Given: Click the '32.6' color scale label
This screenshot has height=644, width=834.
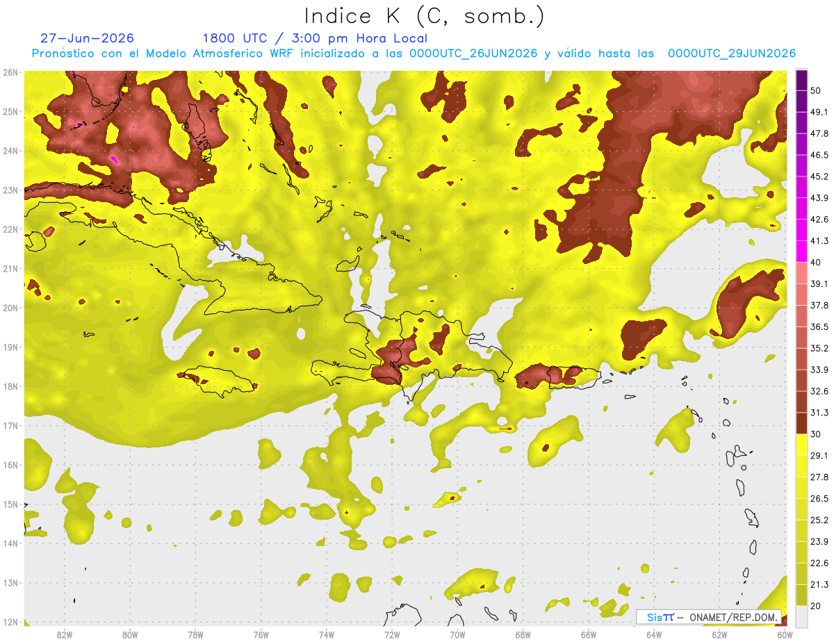Looking at the screenshot, I should pos(819,391).
